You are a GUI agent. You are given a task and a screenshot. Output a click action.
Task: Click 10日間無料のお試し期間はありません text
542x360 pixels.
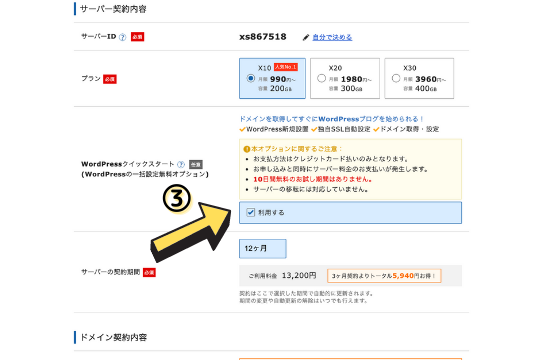tap(312, 179)
